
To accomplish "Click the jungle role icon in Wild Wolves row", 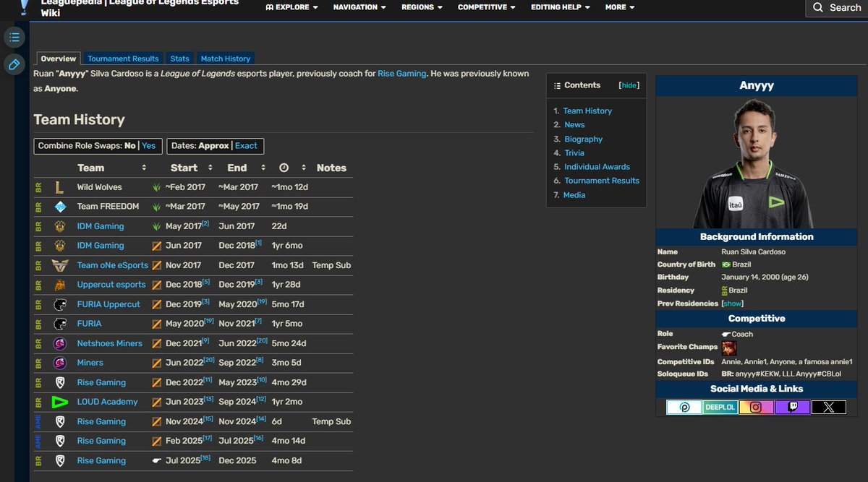I will [156, 187].
